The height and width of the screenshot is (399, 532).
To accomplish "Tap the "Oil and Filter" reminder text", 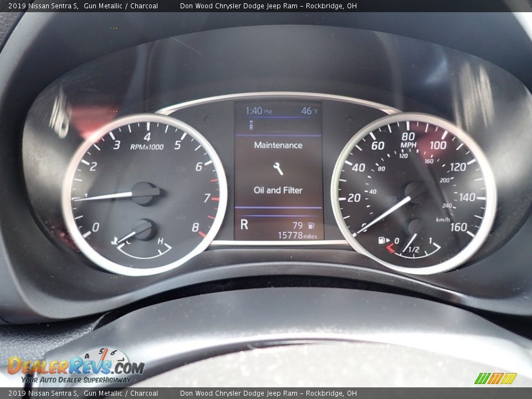I will [278, 190].
